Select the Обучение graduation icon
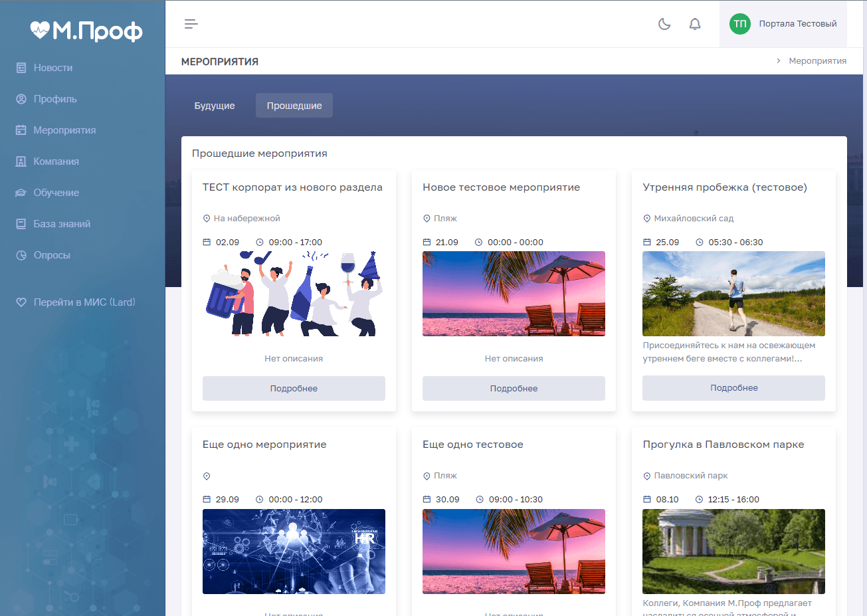This screenshot has width=867, height=616. pos(21,192)
